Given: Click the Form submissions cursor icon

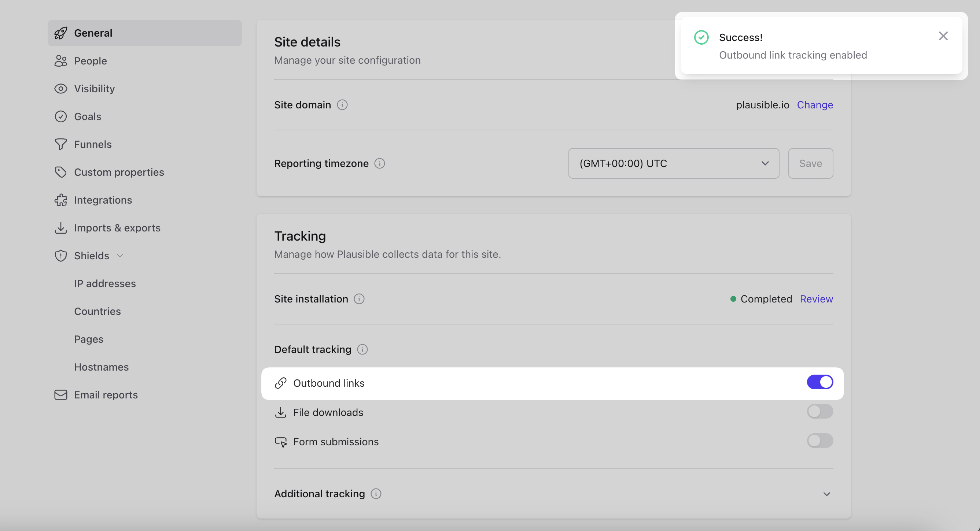Looking at the screenshot, I should (x=281, y=442).
